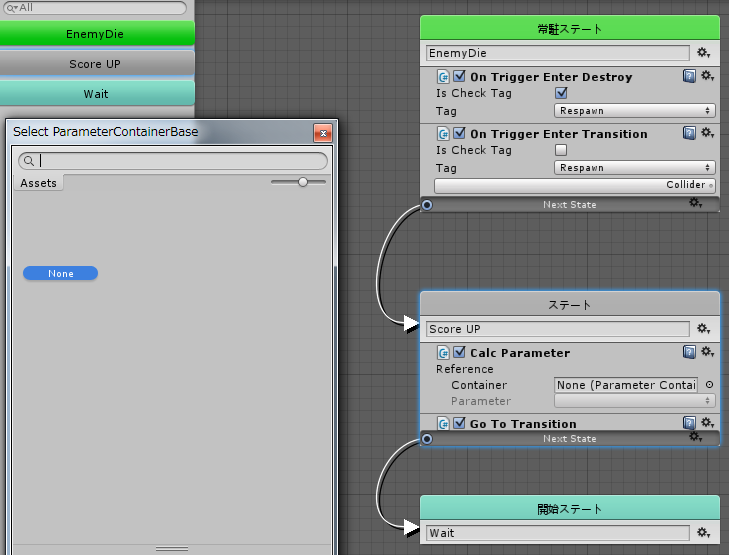729x555 pixels.
Task: Open Tag dropdown under On Trigger Enter Destroy
Action: tap(634, 111)
